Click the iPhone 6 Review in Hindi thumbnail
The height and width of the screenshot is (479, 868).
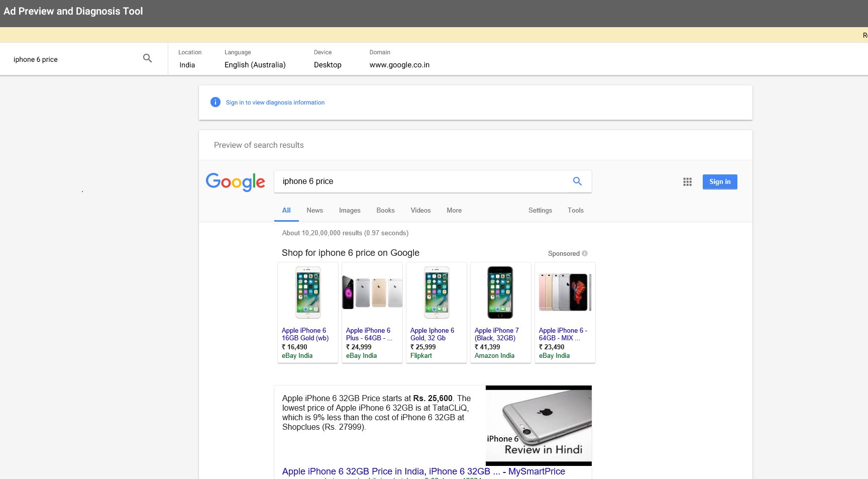tap(538, 425)
